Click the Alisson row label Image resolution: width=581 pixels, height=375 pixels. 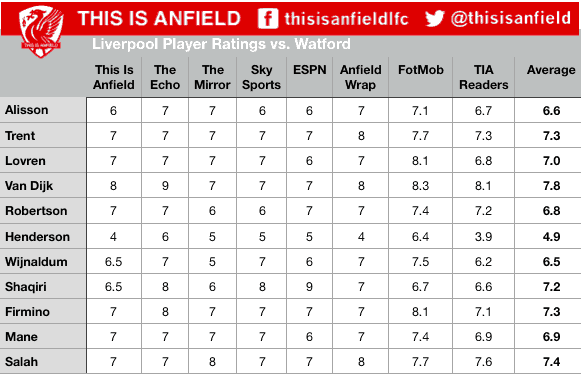[x=27, y=110]
